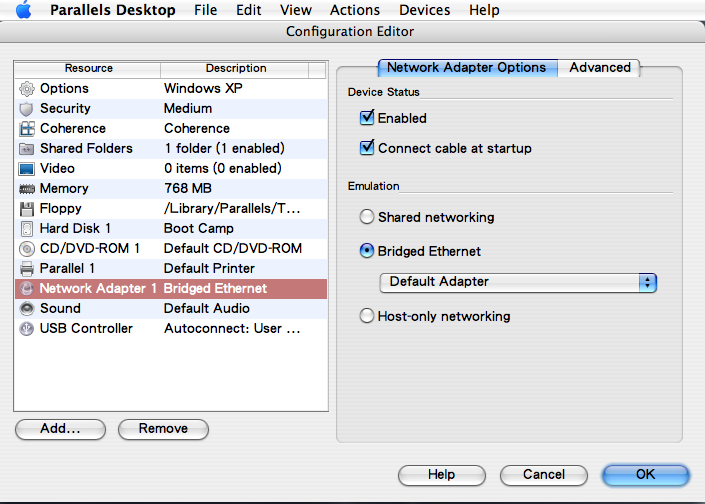Click the Add... button
705x504 pixels.
point(60,429)
